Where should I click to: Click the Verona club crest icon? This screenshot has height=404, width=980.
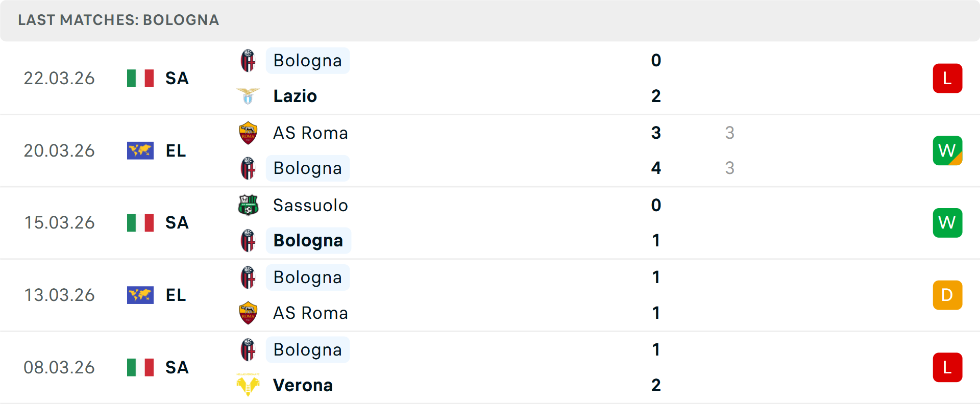[x=248, y=385]
